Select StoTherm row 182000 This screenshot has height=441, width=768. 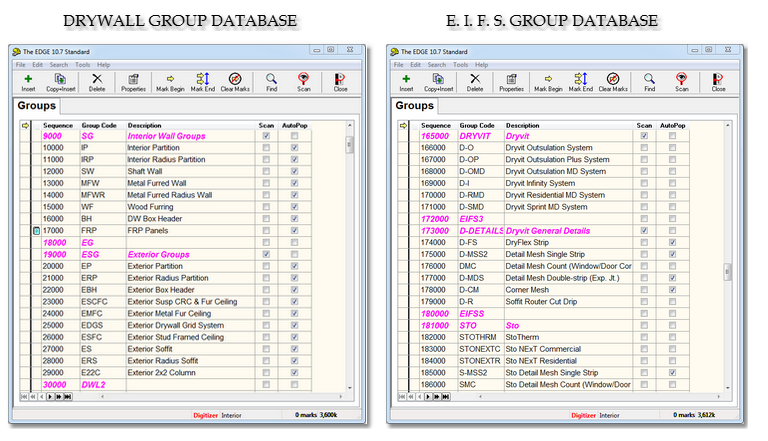[544, 337]
